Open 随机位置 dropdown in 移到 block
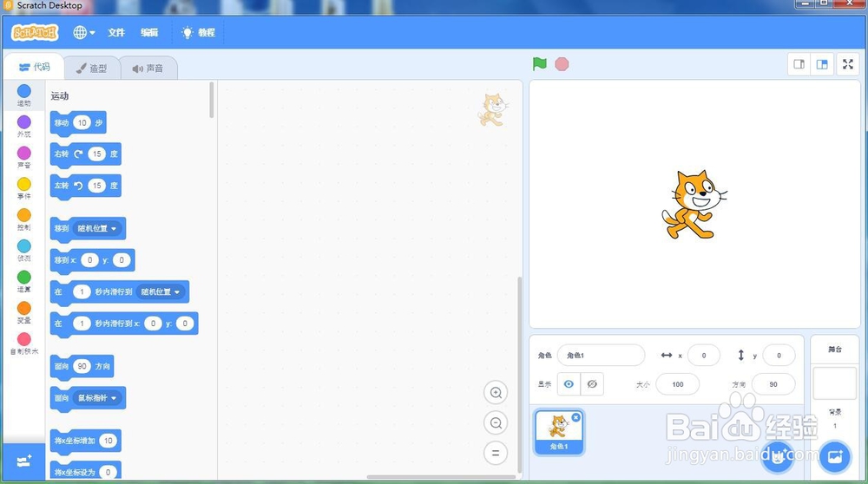Viewport: 868px width, 484px height. [x=97, y=228]
